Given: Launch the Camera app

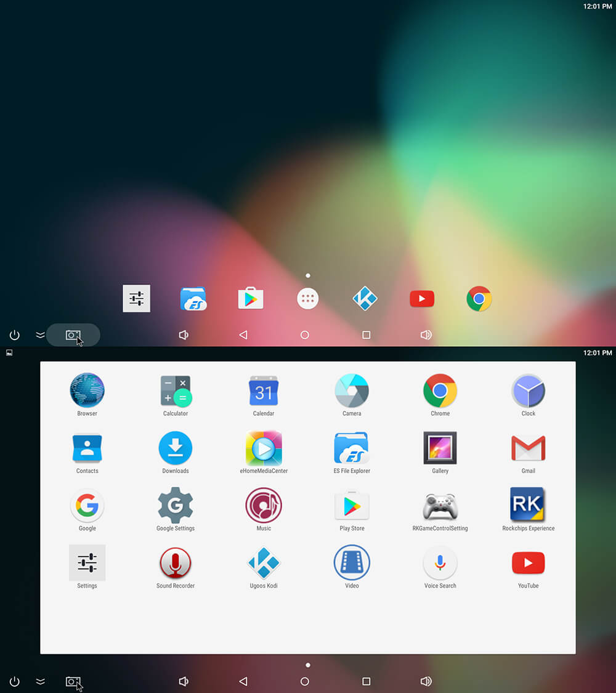Looking at the screenshot, I should click(x=352, y=391).
